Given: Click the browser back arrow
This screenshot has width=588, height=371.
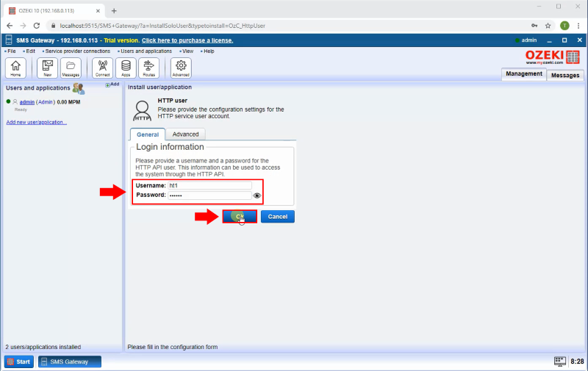Looking at the screenshot, I should coord(10,26).
